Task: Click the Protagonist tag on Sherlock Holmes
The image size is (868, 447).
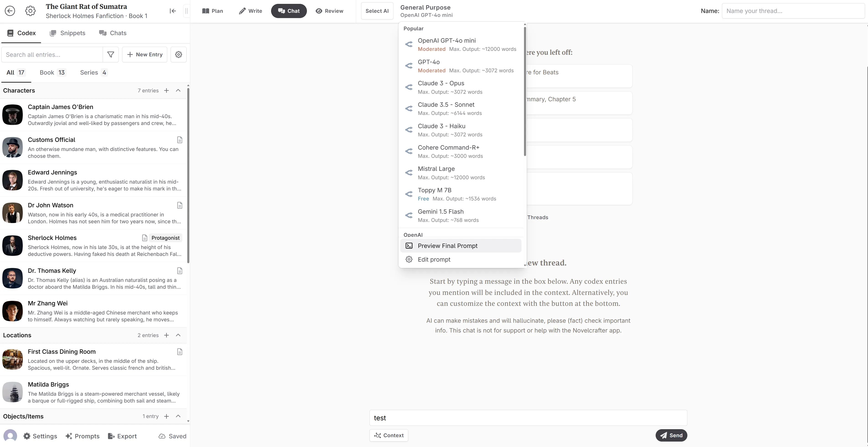Action: coord(165,238)
